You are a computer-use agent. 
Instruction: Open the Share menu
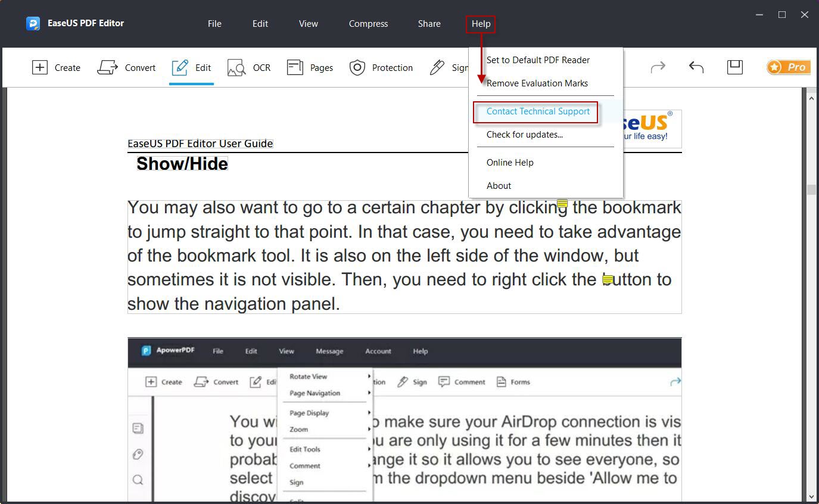pos(429,24)
